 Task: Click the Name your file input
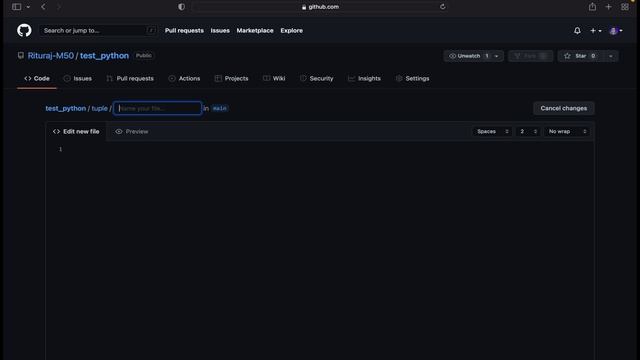158,108
